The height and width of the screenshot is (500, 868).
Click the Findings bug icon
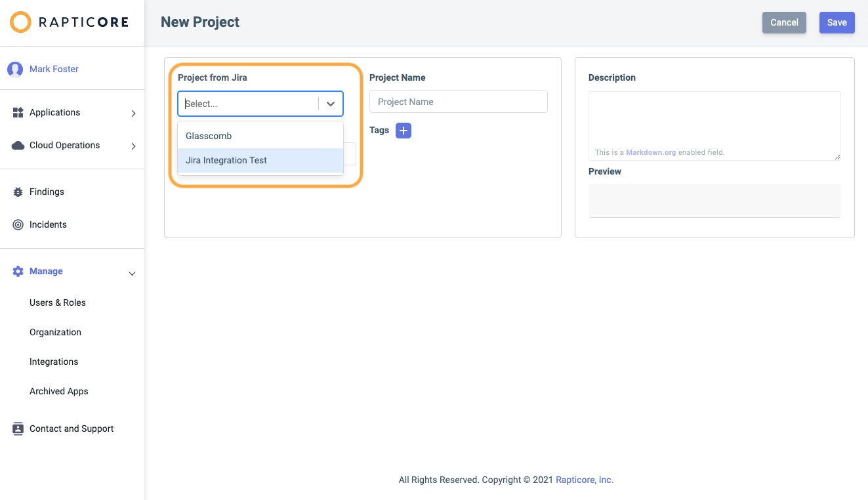[x=18, y=192]
